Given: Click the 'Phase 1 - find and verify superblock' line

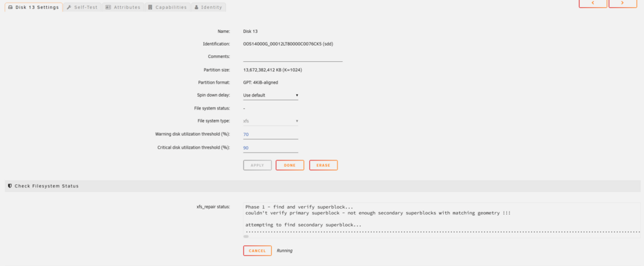Looking at the screenshot, I should tap(299, 207).
